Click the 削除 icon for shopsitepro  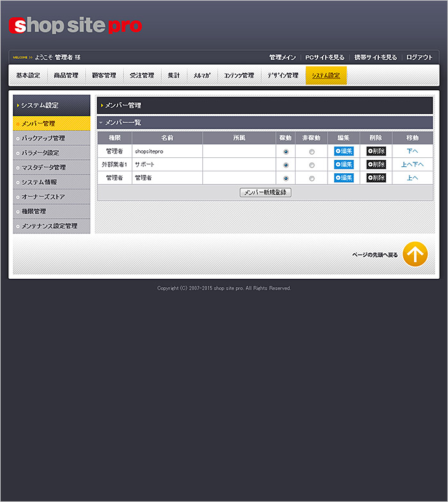[x=376, y=152]
